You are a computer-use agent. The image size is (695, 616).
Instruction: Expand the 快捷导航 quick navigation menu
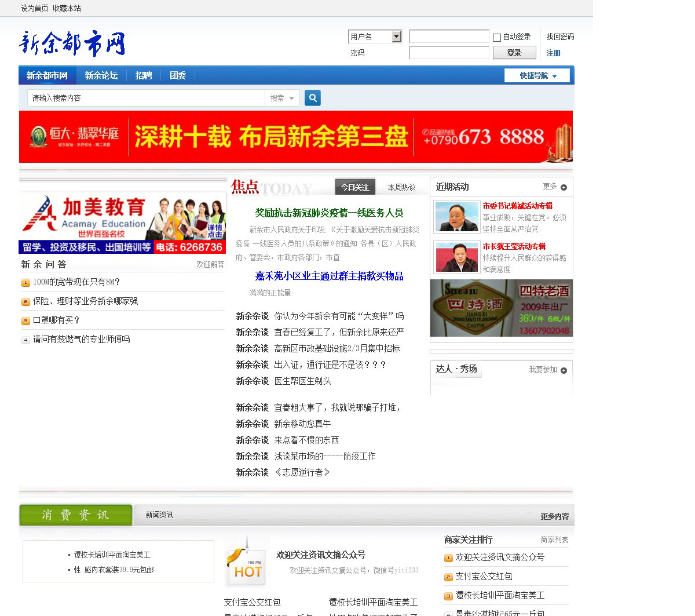(x=537, y=75)
